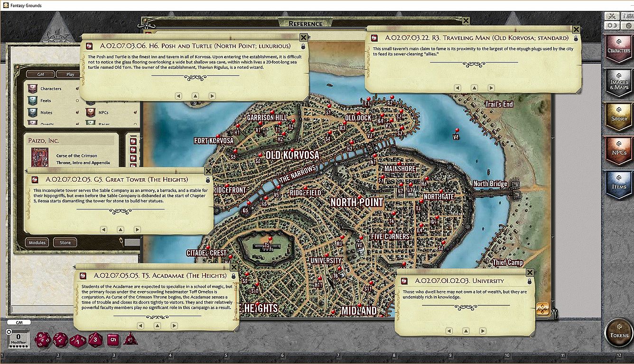Toggle the Characters checkbox in library
The image size is (634, 364).
tap(77, 89)
